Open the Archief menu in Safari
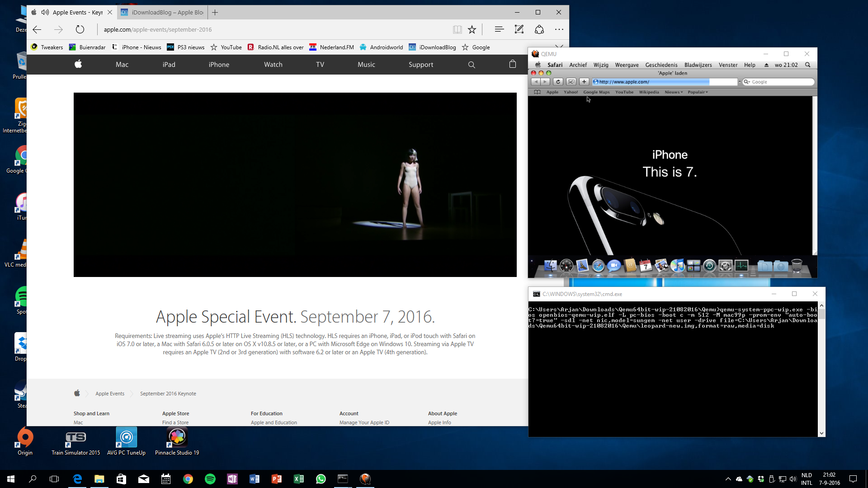The image size is (868, 488). pyautogui.click(x=578, y=65)
